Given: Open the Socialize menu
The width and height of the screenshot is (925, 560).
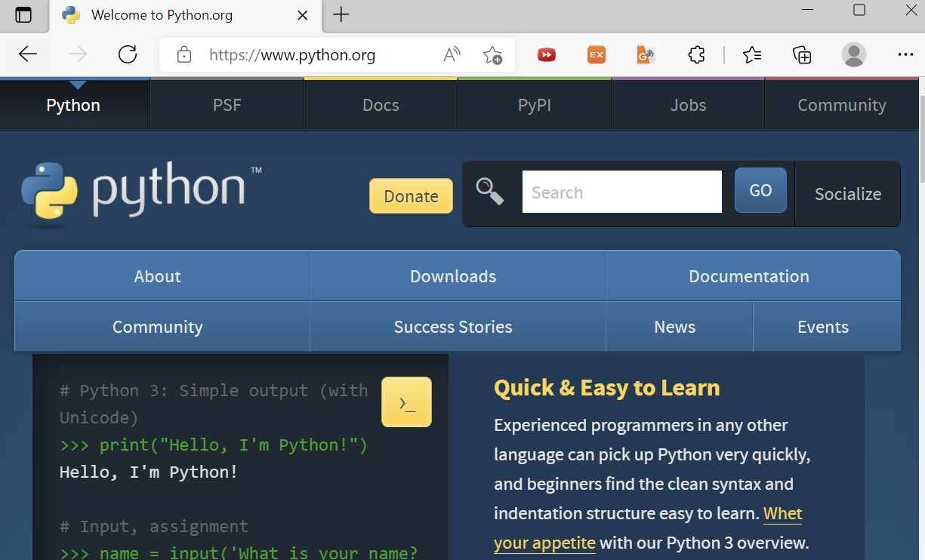Looking at the screenshot, I should 848,194.
